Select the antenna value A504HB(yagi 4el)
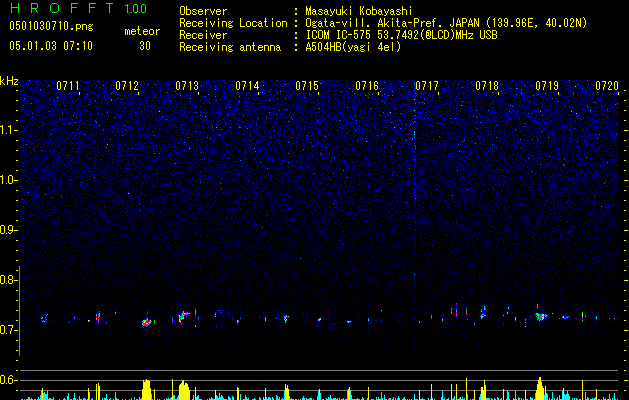 coord(353,47)
